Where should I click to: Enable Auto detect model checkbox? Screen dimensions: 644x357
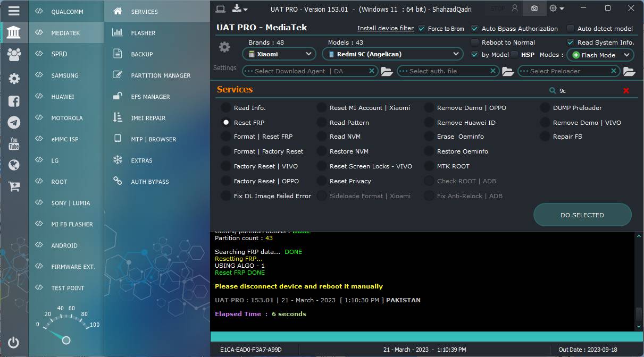(x=571, y=29)
